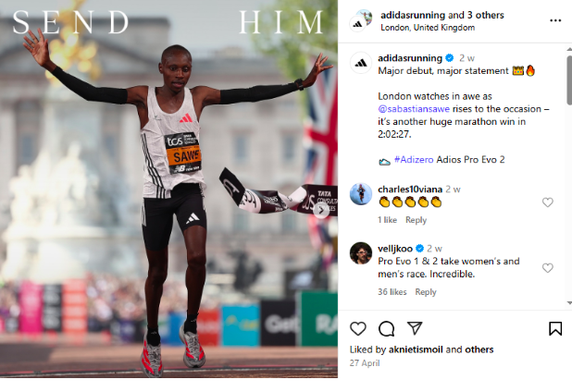This screenshot has width=572, height=392.
Task: Like the post with heart icon
Action: (358, 328)
